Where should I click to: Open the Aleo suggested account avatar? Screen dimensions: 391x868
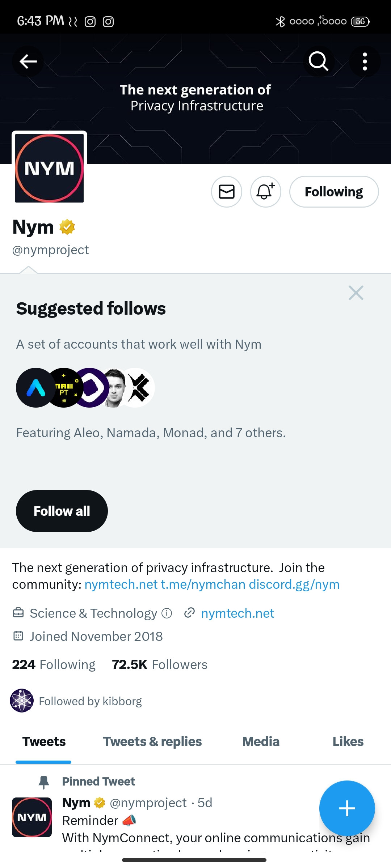(35, 388)
